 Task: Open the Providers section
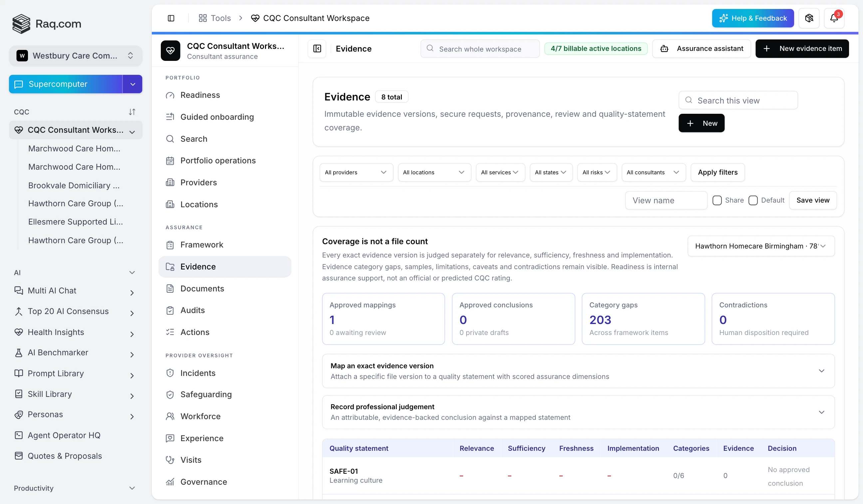click(x=225, y=182)
